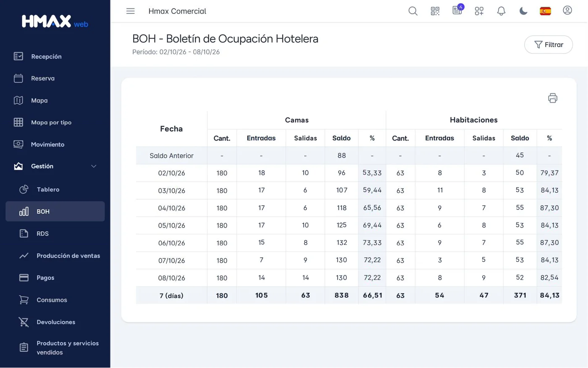Open the hamburger menu icon
The width and height of the screenshot is (588, 368).
point(131,11)
